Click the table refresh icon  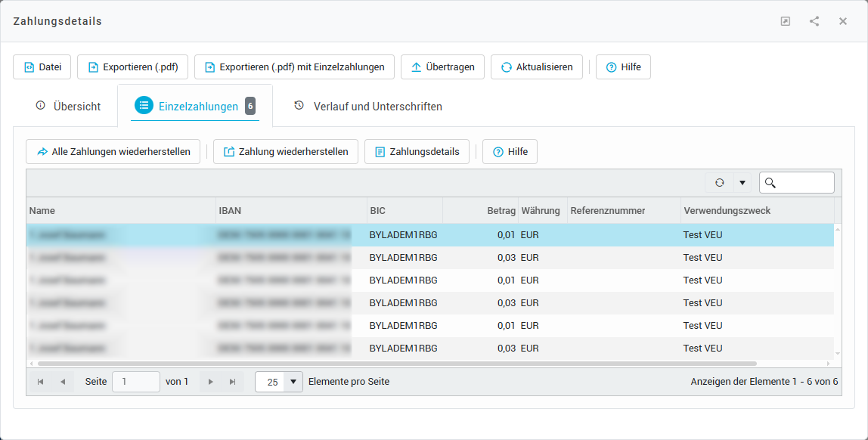point(719,182)
